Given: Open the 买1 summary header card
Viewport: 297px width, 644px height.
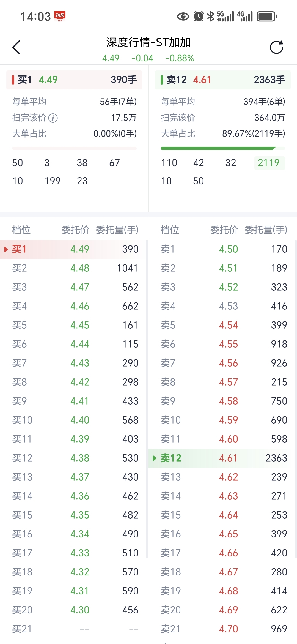Looking at the screenshot, I should [74, 80].
